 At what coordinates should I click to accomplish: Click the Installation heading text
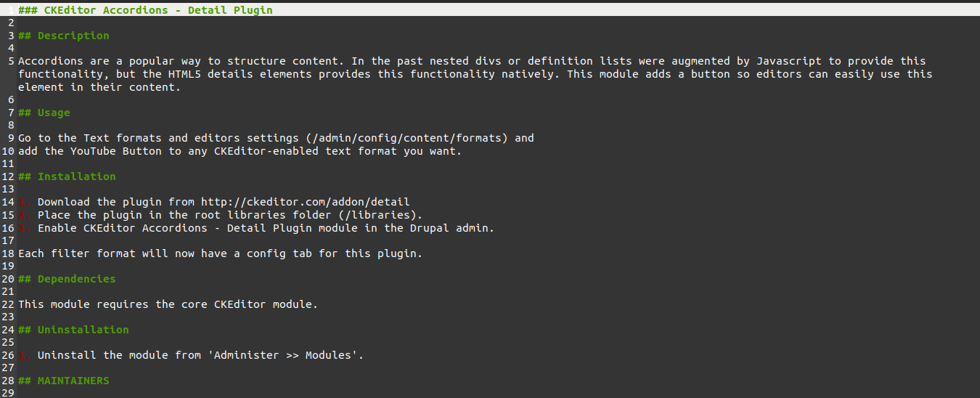point(76,176)
